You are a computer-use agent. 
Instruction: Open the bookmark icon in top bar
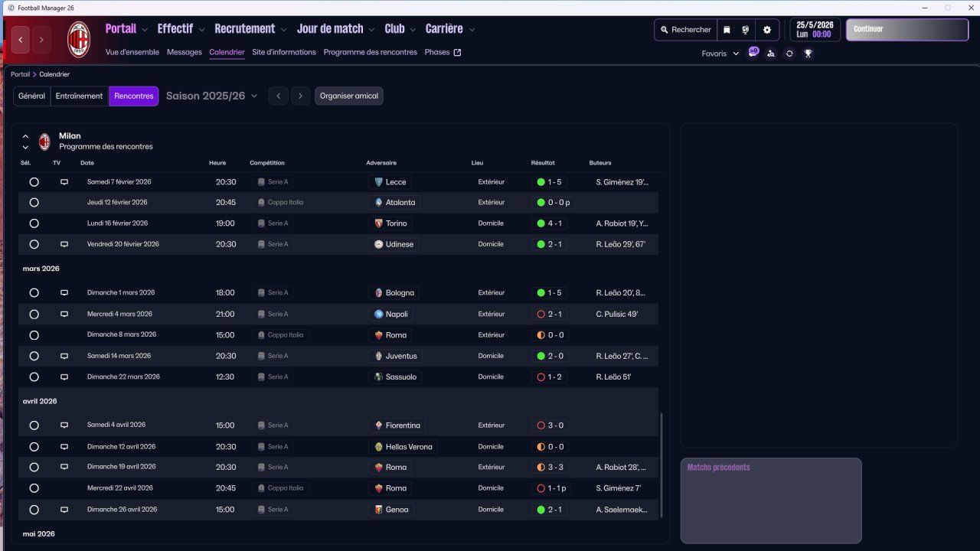727,30
